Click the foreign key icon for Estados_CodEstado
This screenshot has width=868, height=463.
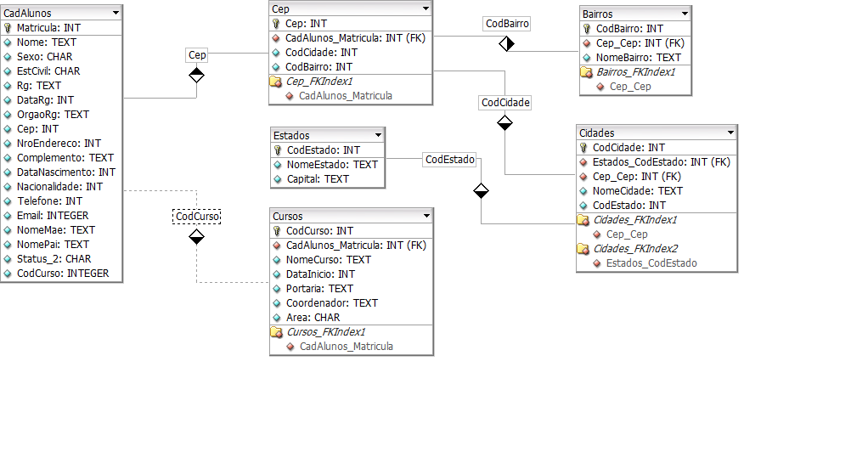click(x=583, y=162)
